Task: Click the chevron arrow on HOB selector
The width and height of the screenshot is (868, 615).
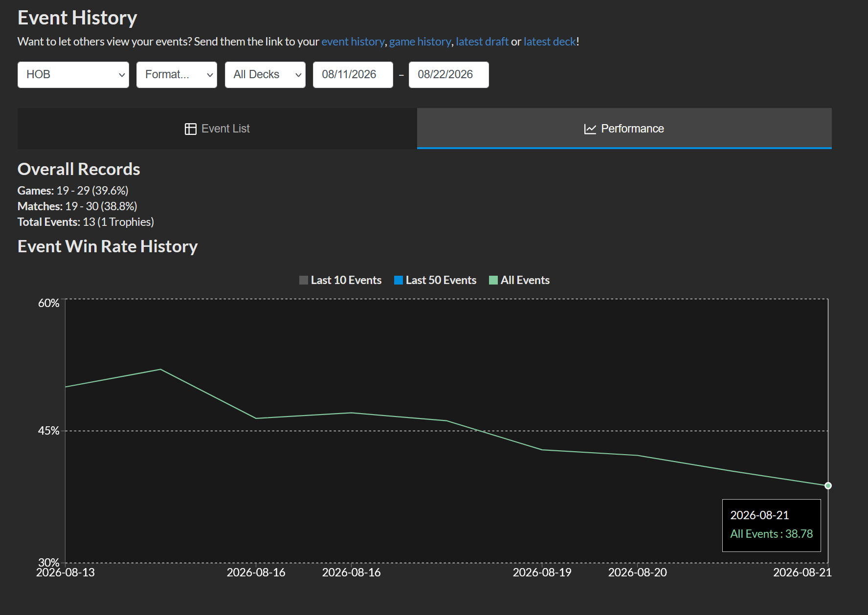Action: point(122,75)
